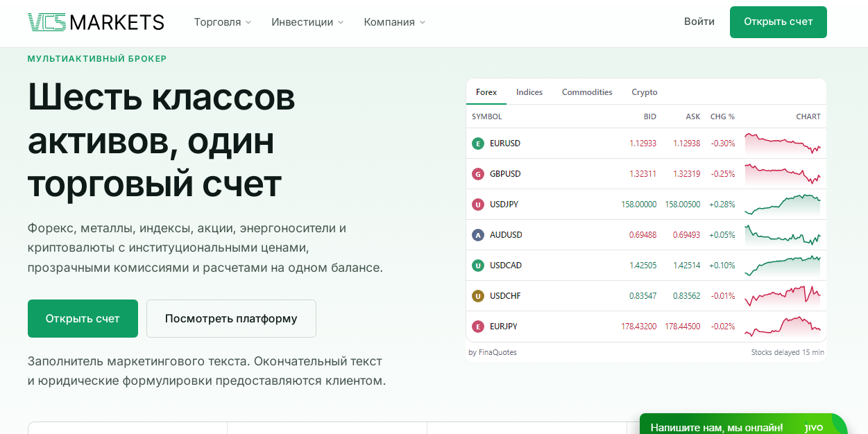Click the JIVO chat logo
868x434 pixels.
click(813, 428)
